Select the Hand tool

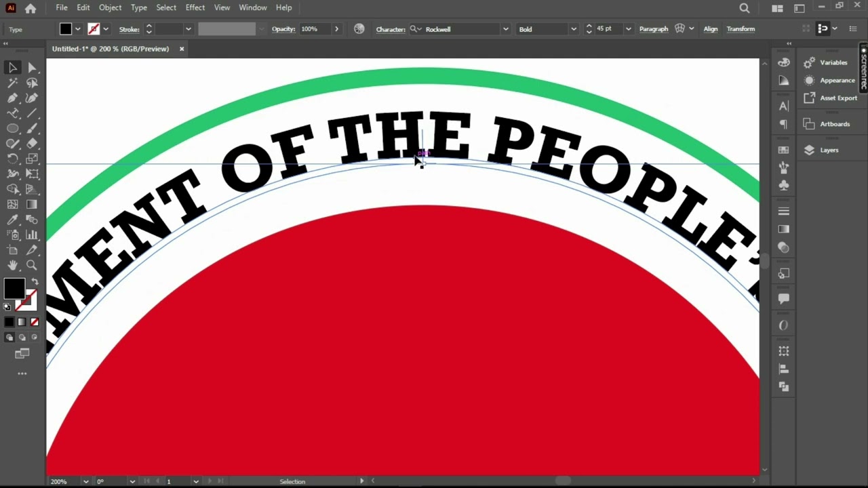[13, 265]
